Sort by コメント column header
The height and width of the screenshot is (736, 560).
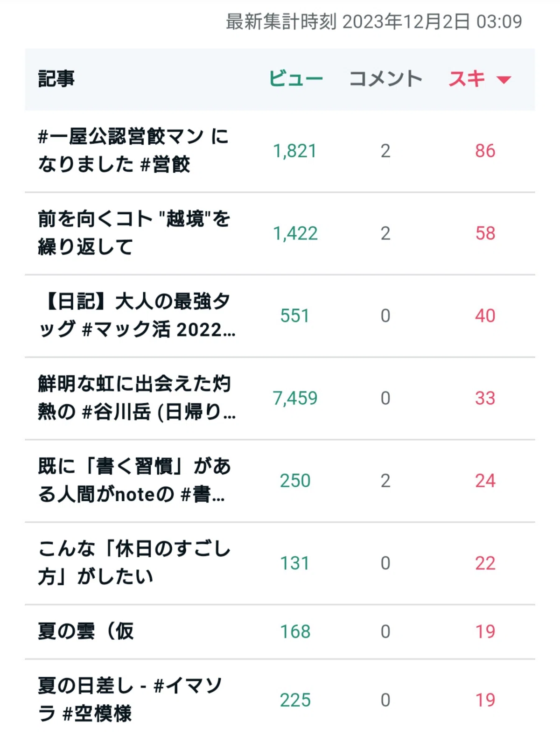point(385,78)
